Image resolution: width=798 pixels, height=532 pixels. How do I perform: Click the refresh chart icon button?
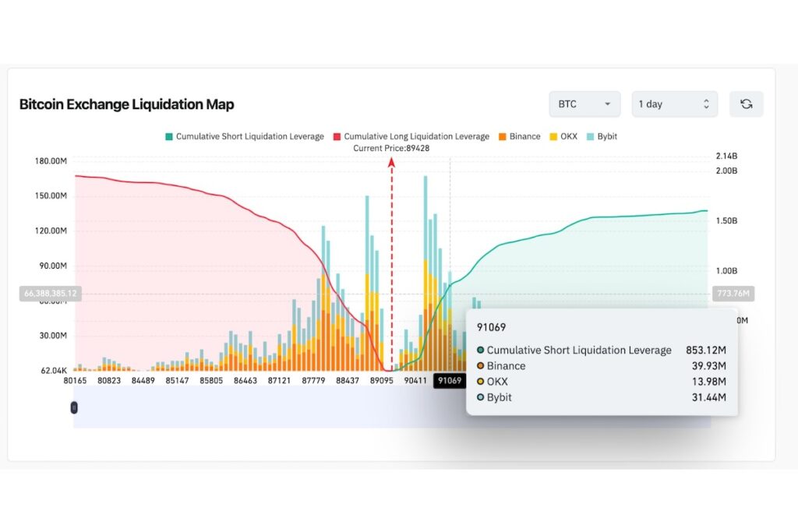746,104
